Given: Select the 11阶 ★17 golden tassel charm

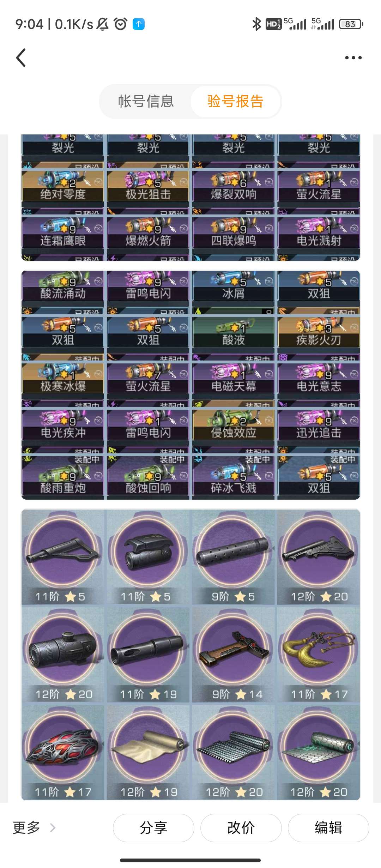Looking at the screenshot, I should [319, 655].
